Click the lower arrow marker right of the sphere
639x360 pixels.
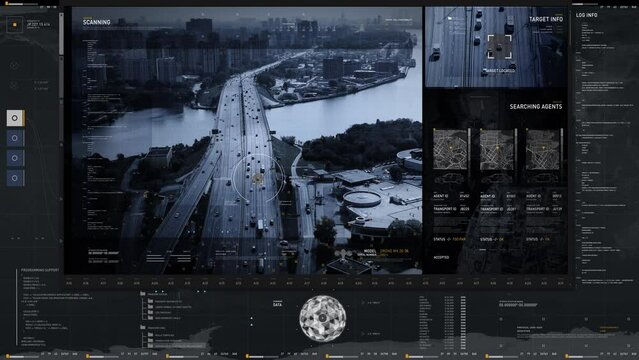363,333
